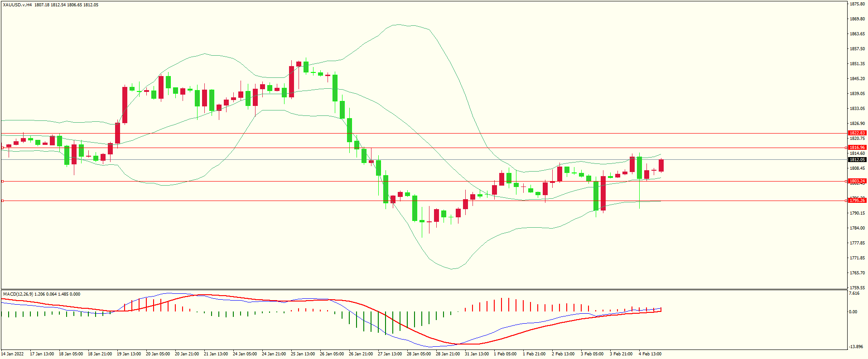Select right-end handle of the 1803.24 line

[x=846, y=181]
